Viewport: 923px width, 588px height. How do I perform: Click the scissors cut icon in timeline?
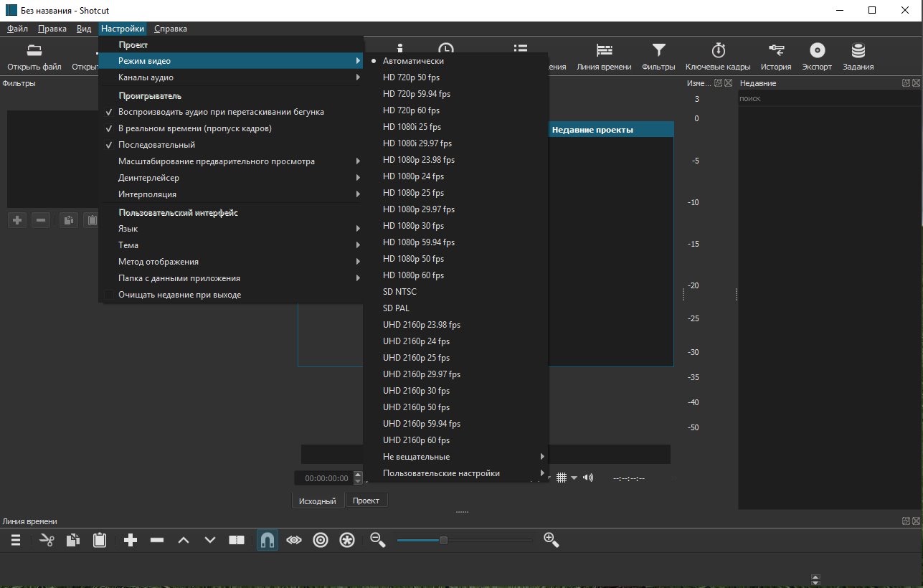pos(47,540)
